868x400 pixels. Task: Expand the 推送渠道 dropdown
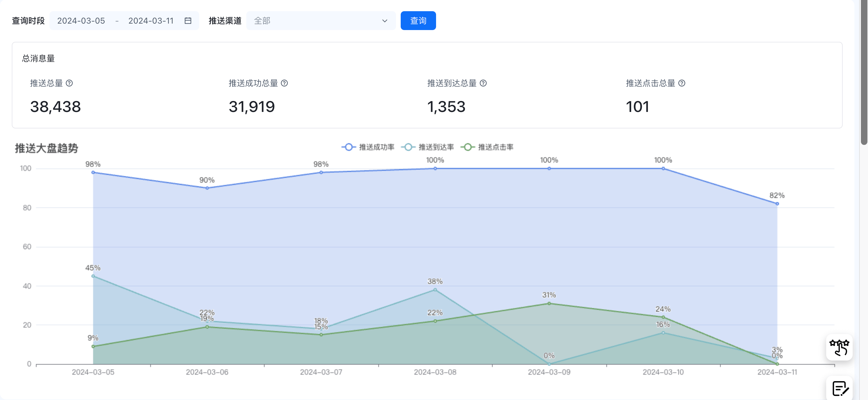(320, 21)
